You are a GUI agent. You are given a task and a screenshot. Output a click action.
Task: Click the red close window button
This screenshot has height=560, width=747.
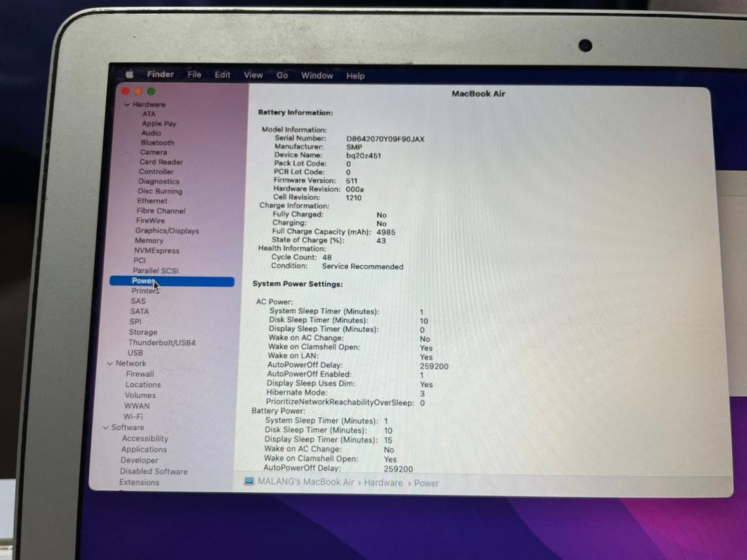[x=125, y=91]
